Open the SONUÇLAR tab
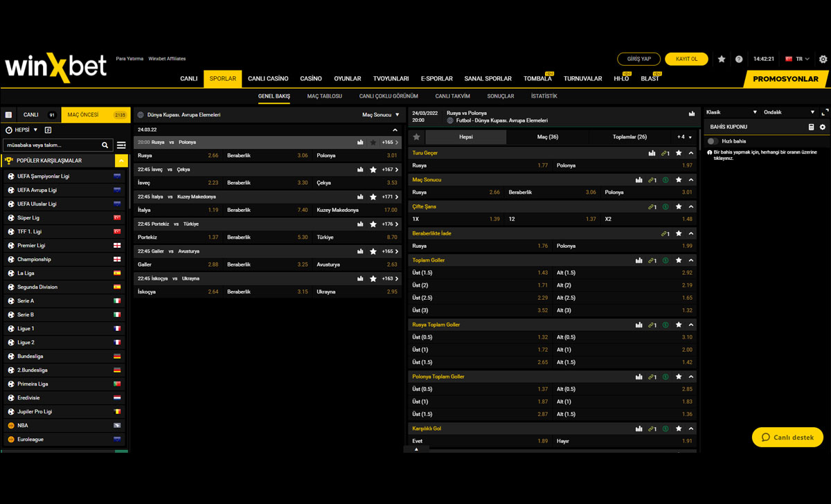The height and width of the screenshot is (504, 831). coord(501,96)
